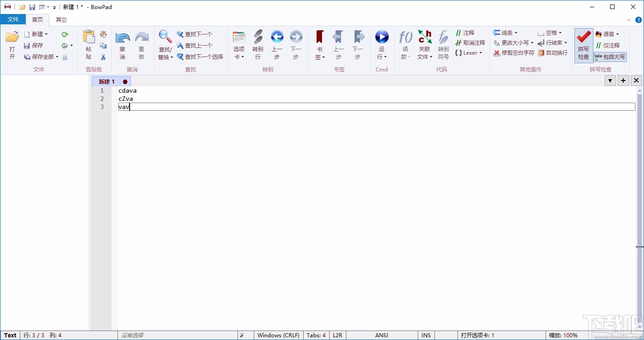Viewport: 644px width, 340px height.
Task: Click Windows (CRLF) line ending in status bar
Action: click(278, 335)
